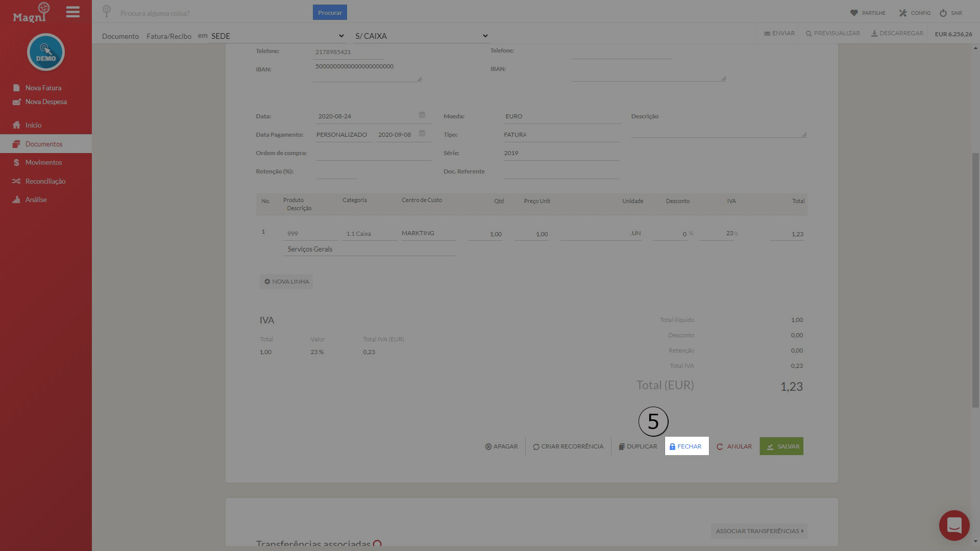Click PREVISUALIZAR in document toolbar
This screenshot has height=551, width=980.
pyautogui.click(x=833, y=33)
